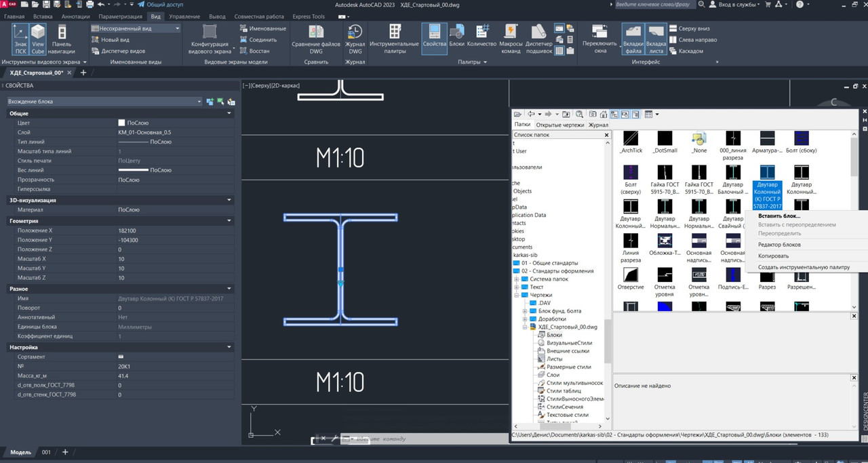The height and width of the screenshot is (463, 868).
Task: Choose Копировать from context menu
Action: pyautogui.click(x=774, y=256)
